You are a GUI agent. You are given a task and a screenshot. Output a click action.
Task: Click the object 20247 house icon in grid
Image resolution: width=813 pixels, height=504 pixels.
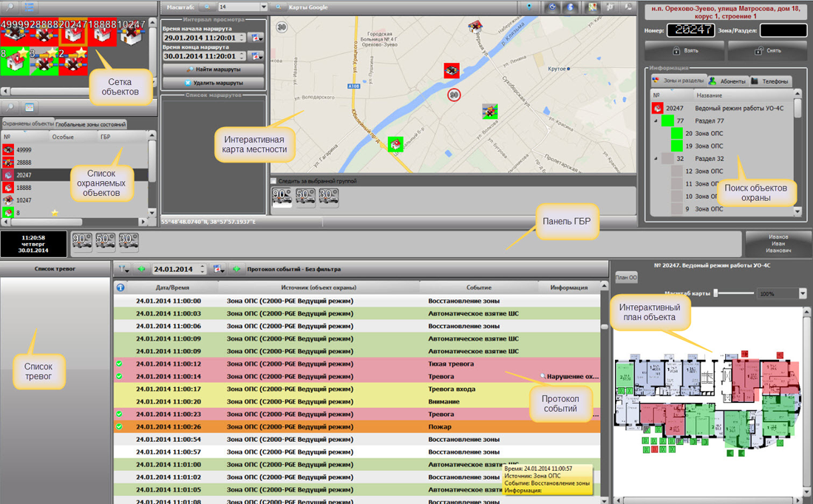point(72,33)
